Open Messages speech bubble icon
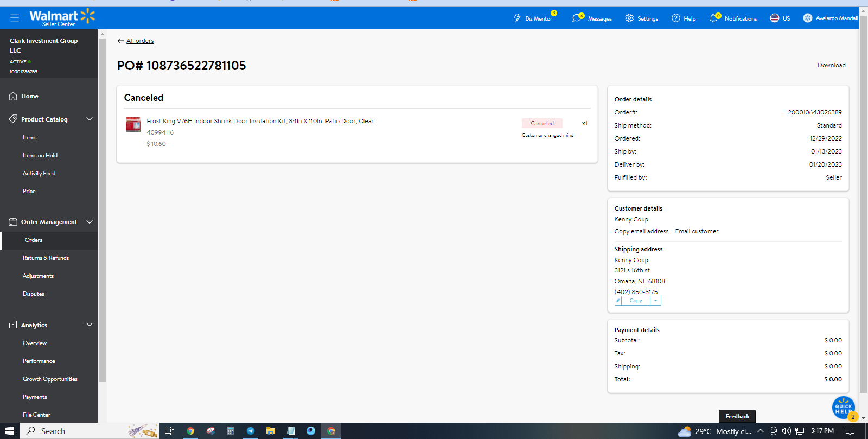This screenshot has width=868, height=439. coord(576,18)
